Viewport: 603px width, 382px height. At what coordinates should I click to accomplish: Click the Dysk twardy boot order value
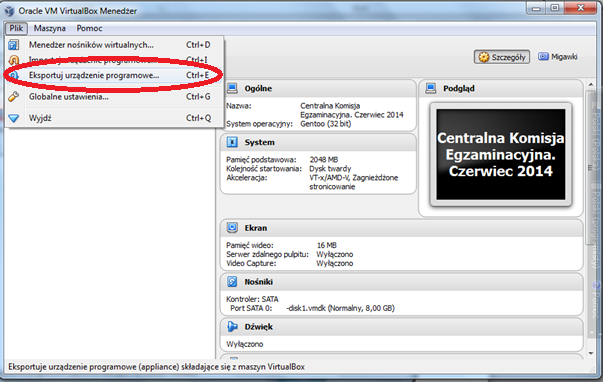pyautogui.click(x=330, y=168)
